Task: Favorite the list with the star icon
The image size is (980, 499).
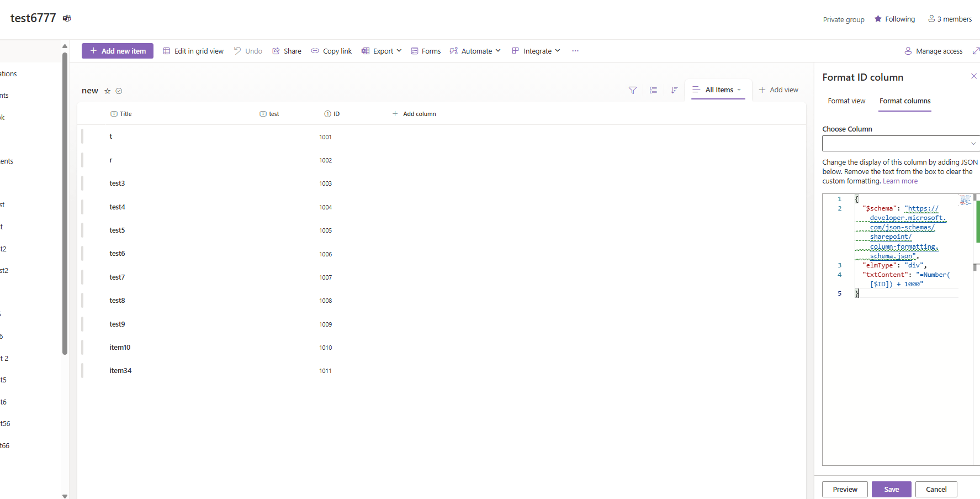Action: 108,91
